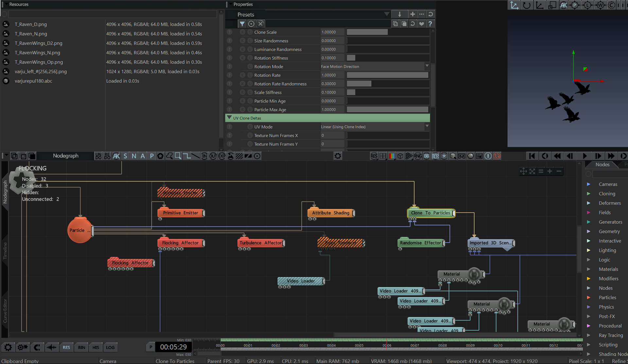Screen dimensions: 628x364
Task: Jump to start with skip-to-beginning button
Action: tap(532, 156)
